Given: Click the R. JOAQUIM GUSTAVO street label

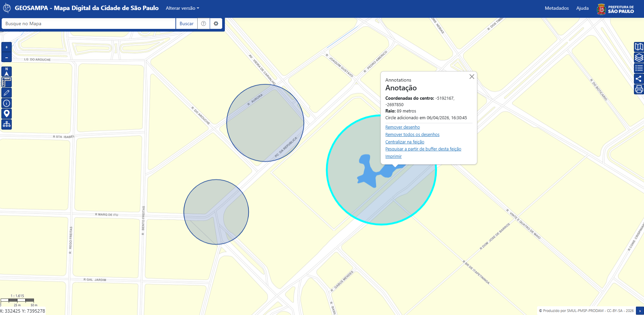Looking at the screenshot, I should coord(339,65).
